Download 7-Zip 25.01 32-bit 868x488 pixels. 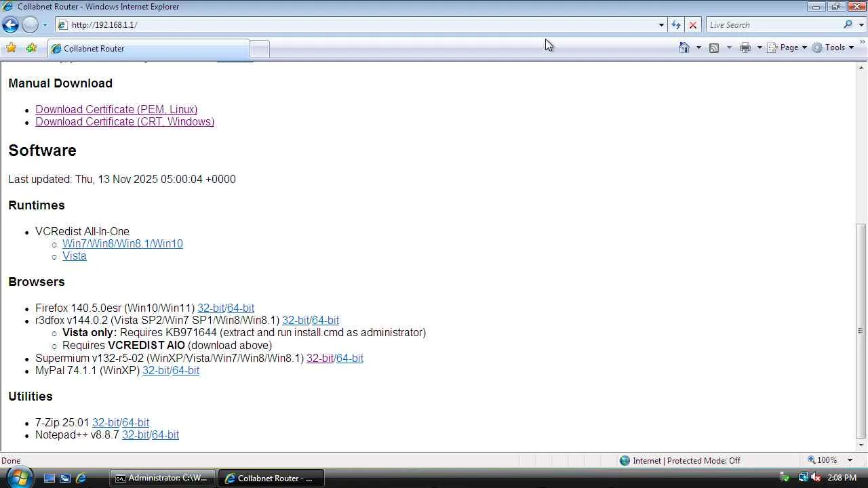pyautogui.click(x=106, y=423)
